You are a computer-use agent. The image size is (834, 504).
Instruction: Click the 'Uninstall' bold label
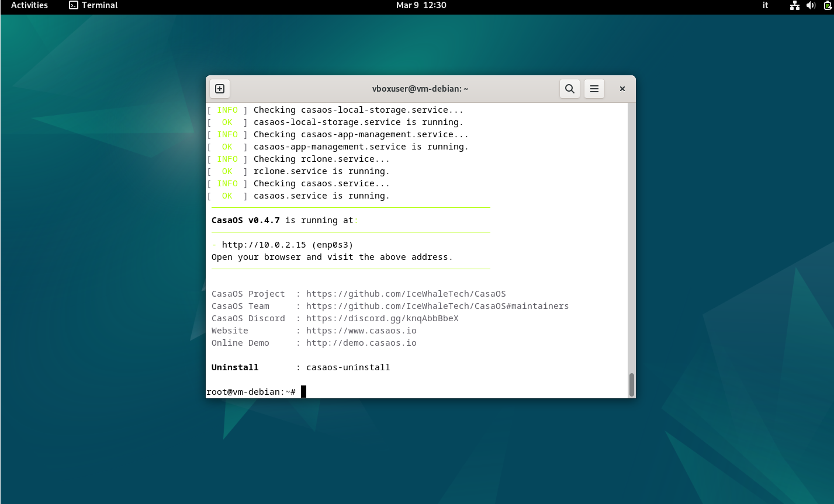[x=235, y=367]
